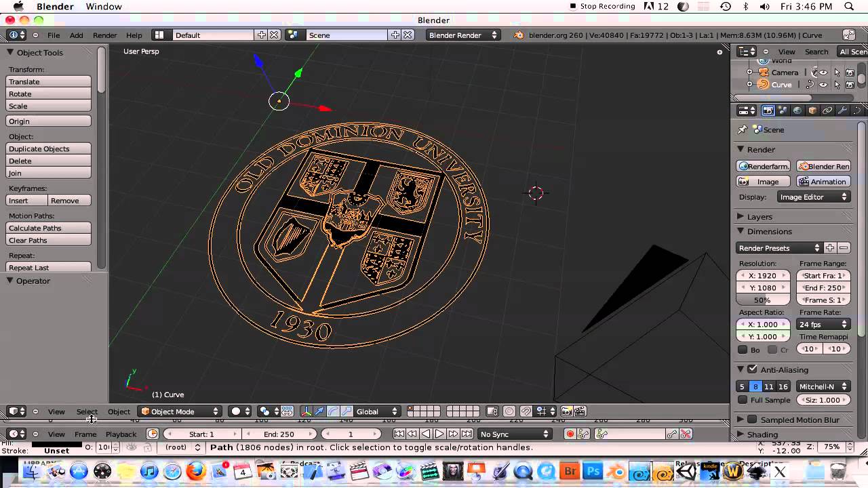This screenshot has height=488, width=868.
Task: Click the Duplicate Objects button
Action: click(48, 148)
